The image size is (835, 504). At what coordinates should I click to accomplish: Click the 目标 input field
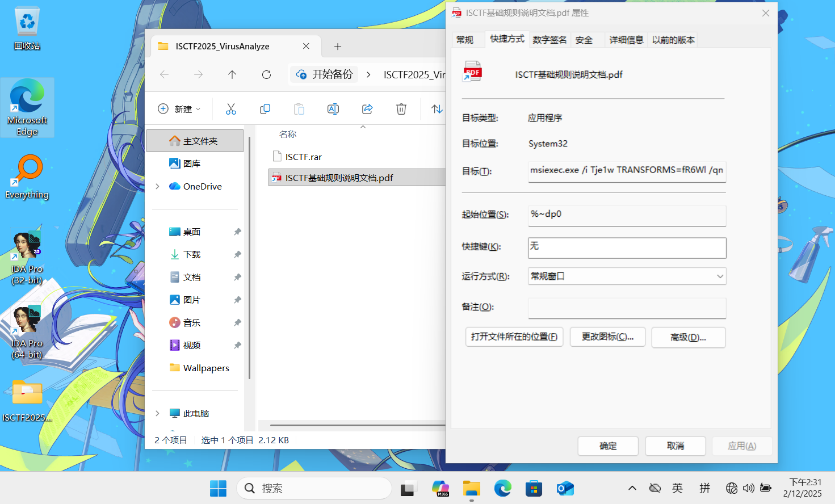coord(627,171)
